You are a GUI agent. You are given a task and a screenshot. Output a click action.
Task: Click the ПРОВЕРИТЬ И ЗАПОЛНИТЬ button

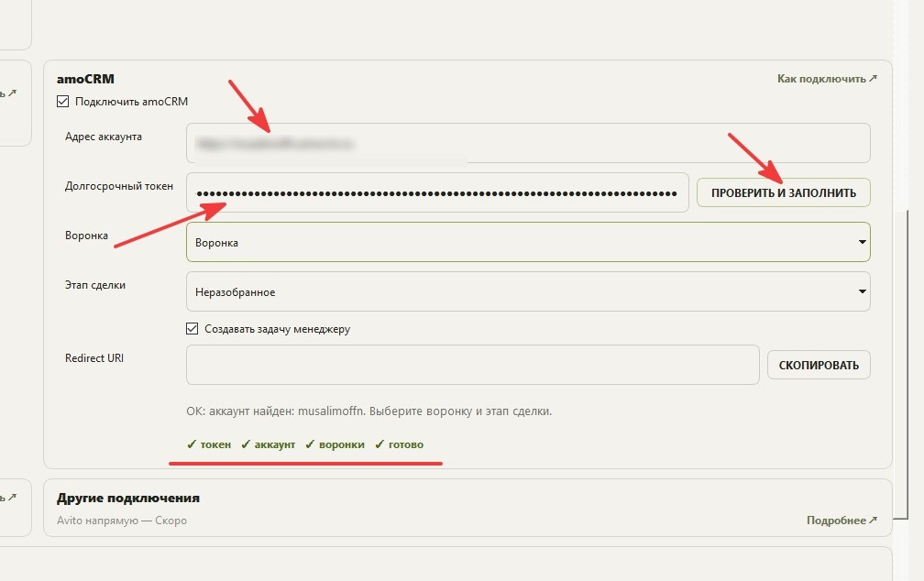(x=783, y=192)
